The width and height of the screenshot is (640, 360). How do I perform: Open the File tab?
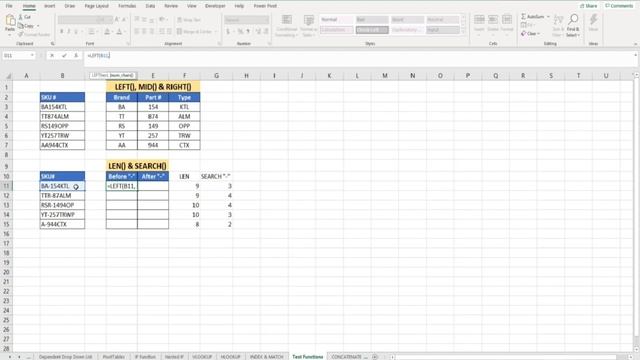pos(9,6)
